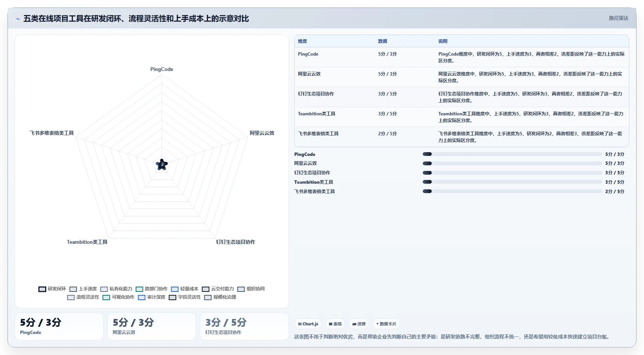Click the 进度 chip
This screenshot has width=644, height=355.
click(x=359, y=324)
